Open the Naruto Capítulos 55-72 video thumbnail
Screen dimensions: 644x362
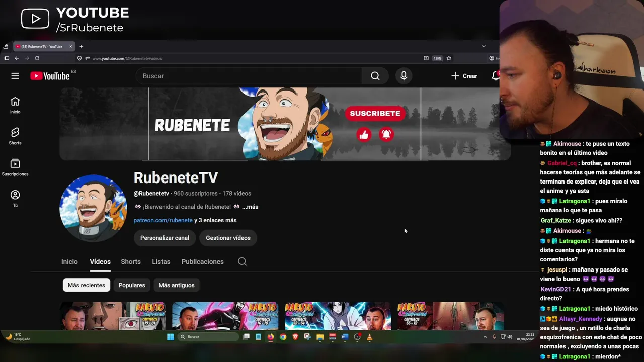[450, 316]
